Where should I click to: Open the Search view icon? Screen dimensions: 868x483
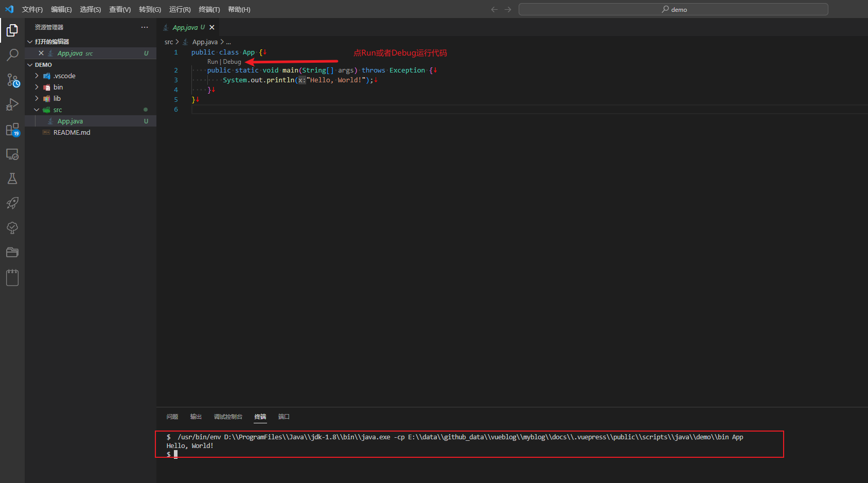coord(12,55)
